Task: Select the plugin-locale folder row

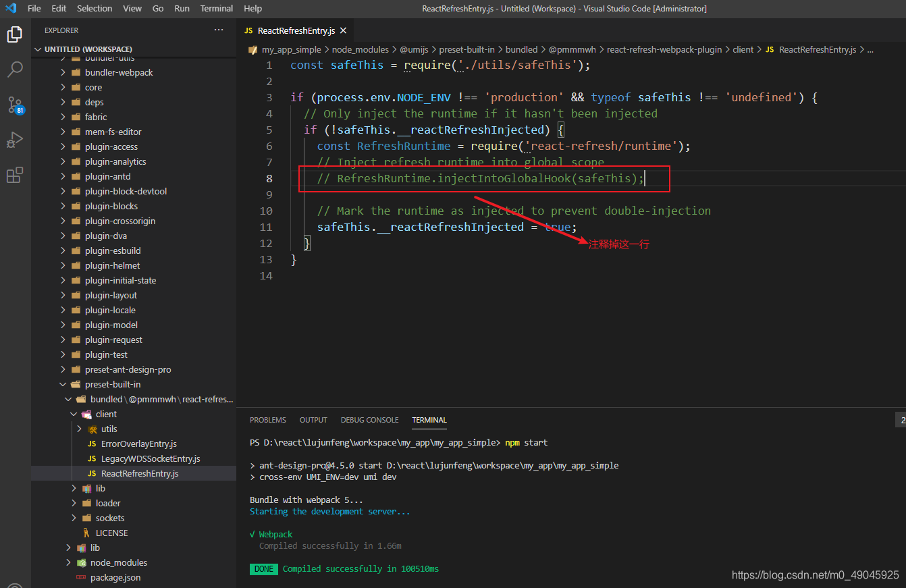Action: [x=134, y=310]
